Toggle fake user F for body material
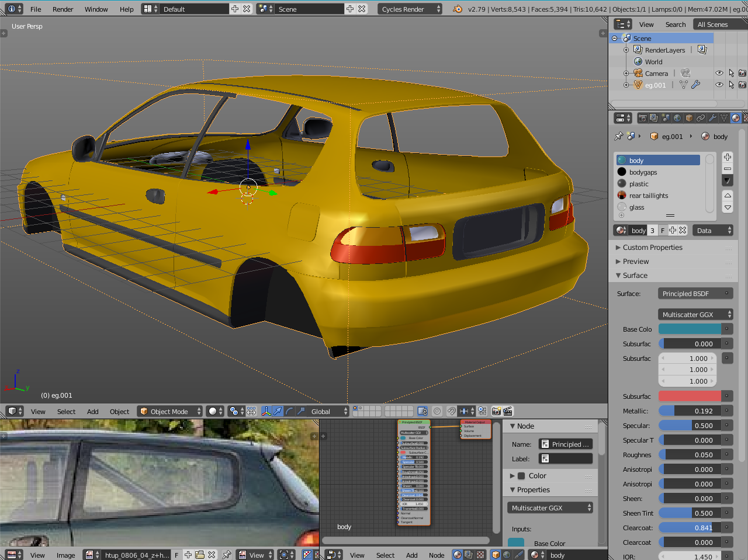This screenshot has width=748, height=560. click(663, 230)
